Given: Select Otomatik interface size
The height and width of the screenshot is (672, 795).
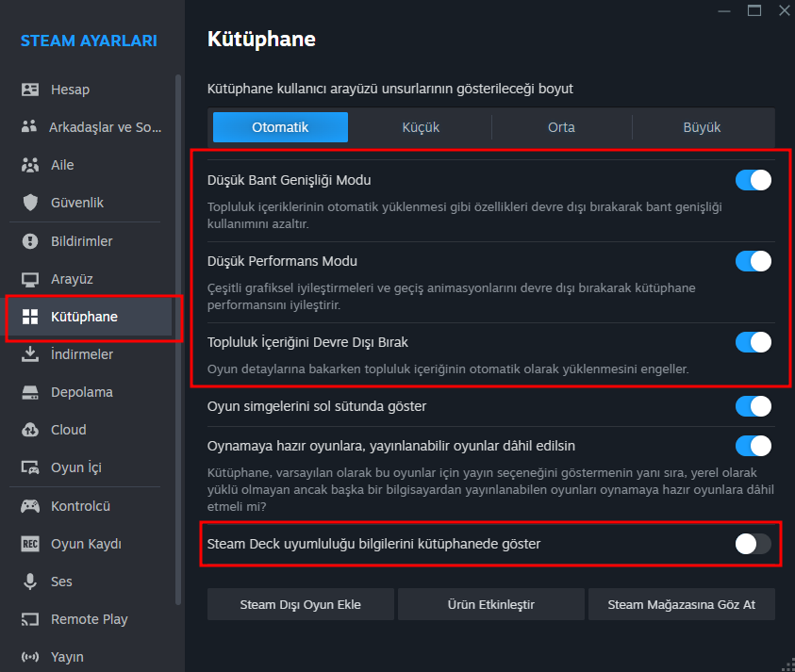Looking at the screenshot, I should click(280, 127).
